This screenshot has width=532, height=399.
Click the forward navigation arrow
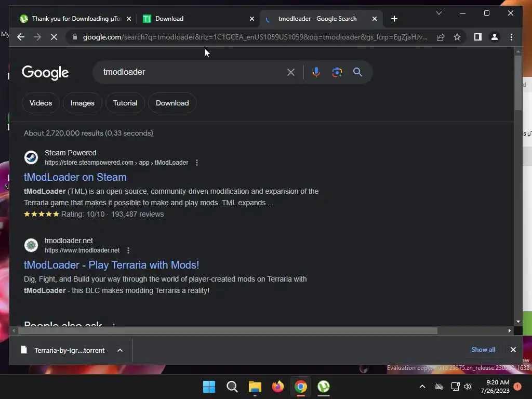[37, 37]
